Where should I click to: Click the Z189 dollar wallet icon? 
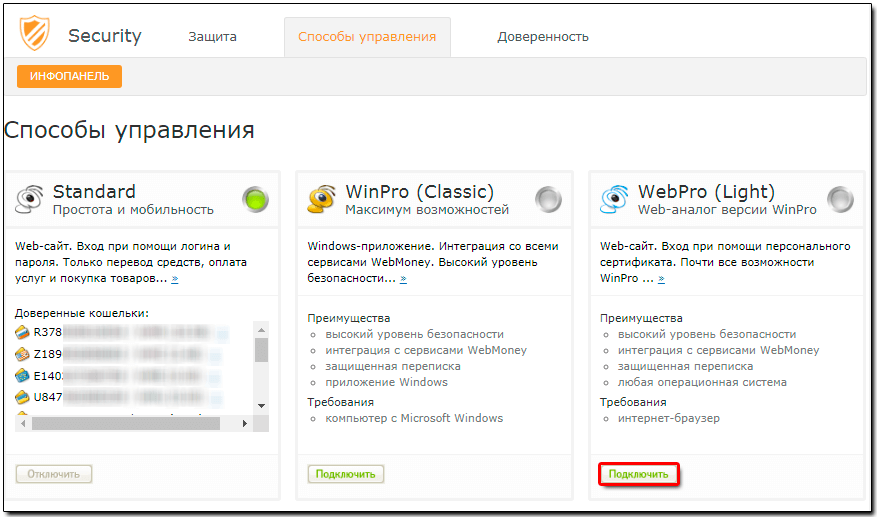pos(22,354)
